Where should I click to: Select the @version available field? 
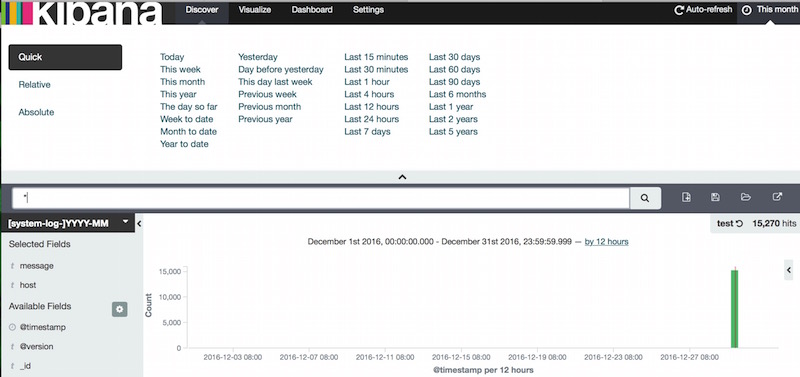[37, 346]
